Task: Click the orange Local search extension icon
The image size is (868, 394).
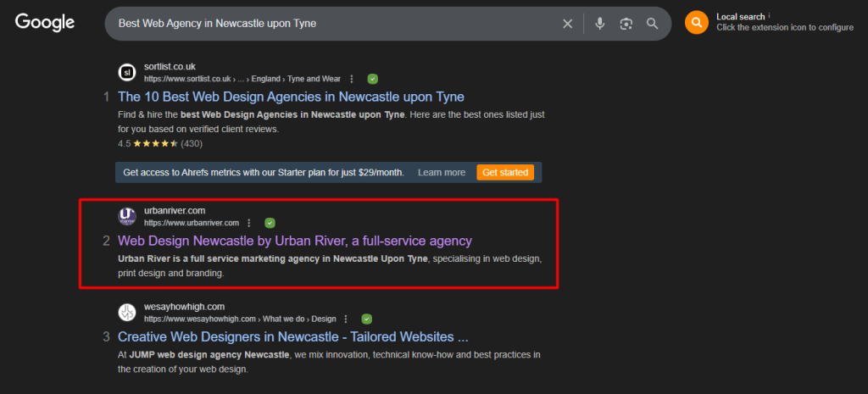Action: coord(697,23)
